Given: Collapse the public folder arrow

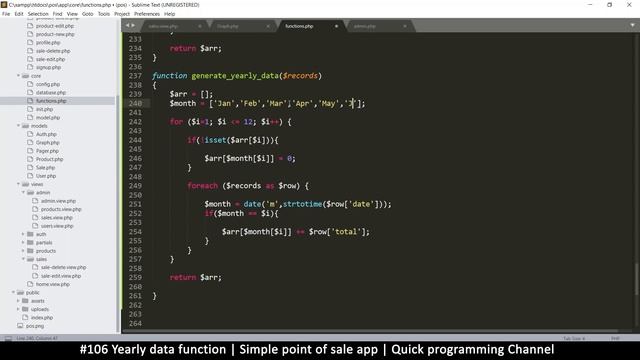Looking at the screenshot, I should click(13, 292).
